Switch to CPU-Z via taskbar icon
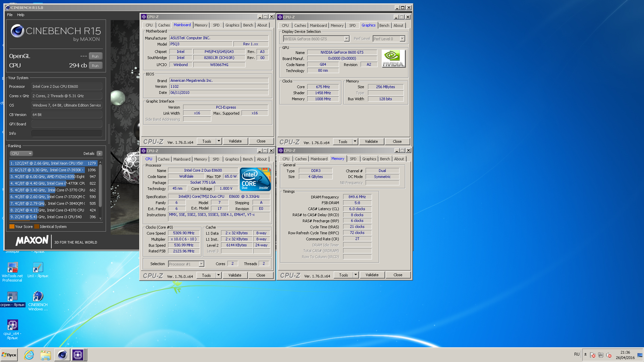The image size is (644, 362). pyautogui.click(x=78, y=355)
